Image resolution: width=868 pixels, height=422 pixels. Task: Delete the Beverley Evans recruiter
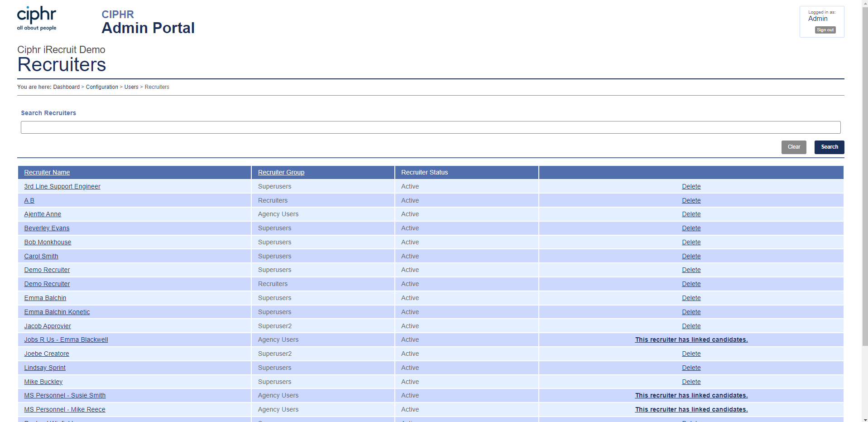tap(691, 228)
